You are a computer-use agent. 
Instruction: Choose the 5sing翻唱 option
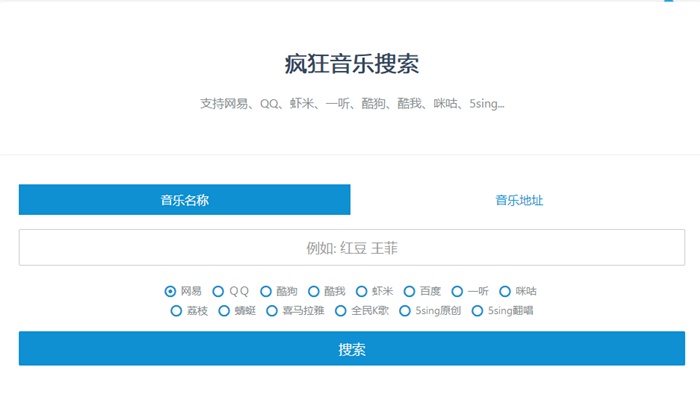[477, 311]
